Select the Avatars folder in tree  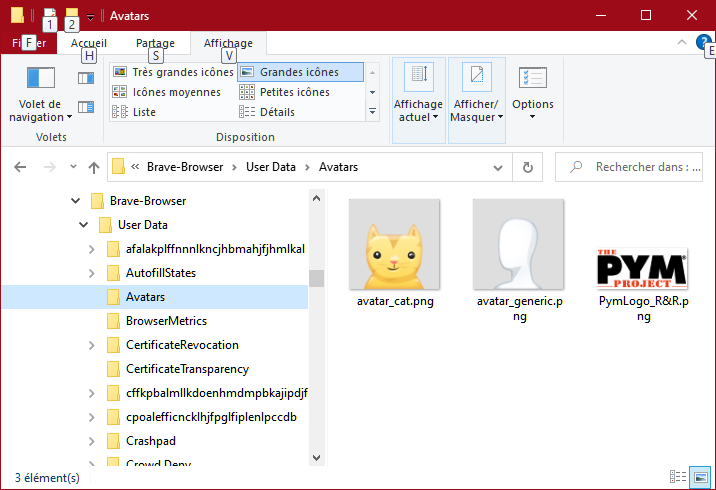coord(146,297)
